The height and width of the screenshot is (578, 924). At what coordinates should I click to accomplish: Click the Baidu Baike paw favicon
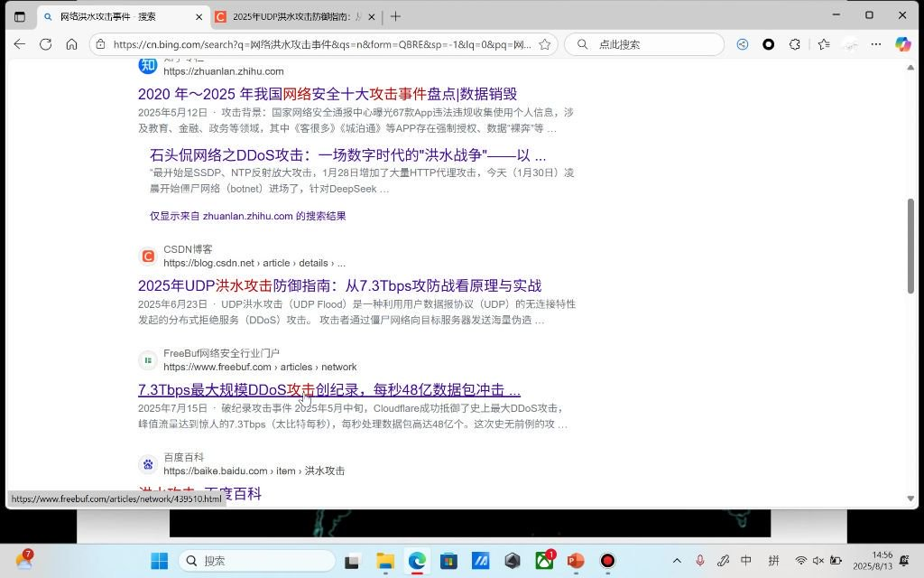(148, 464)
